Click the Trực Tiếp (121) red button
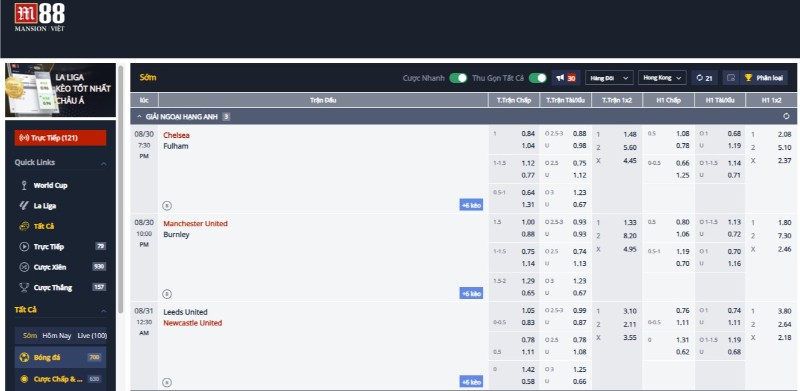Image resolution: width=800 pixels, height=391 pixels. tap(60, 138)
